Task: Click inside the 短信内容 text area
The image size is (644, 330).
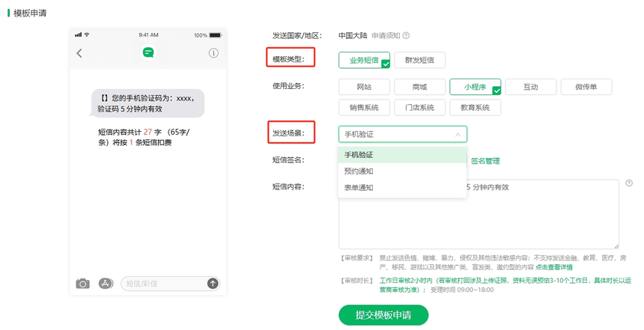Action: tap(479, 214)
